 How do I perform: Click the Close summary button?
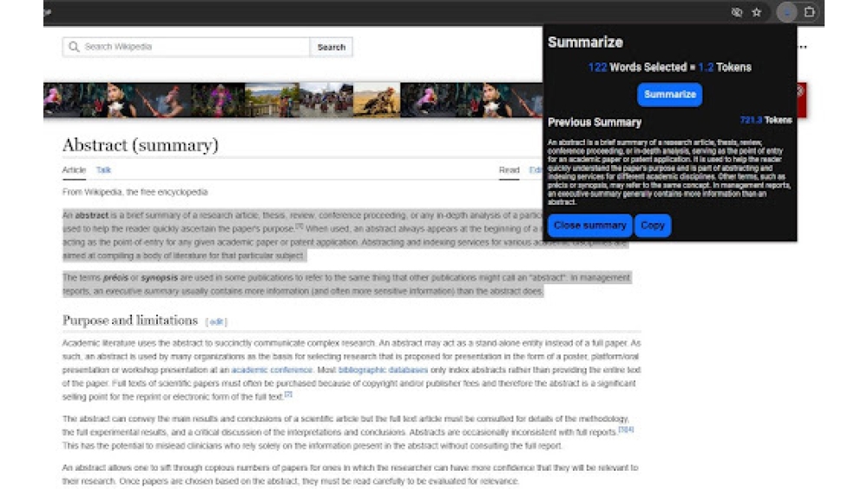pos(589,226)
